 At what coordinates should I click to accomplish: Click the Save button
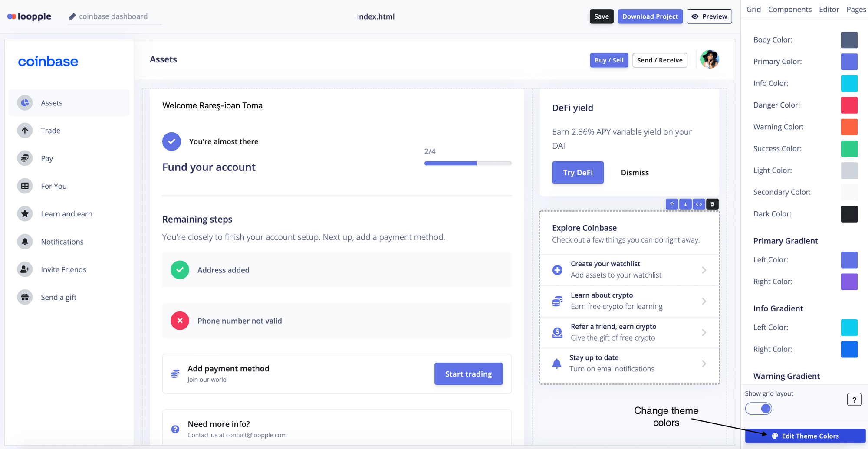click(602, 16)
